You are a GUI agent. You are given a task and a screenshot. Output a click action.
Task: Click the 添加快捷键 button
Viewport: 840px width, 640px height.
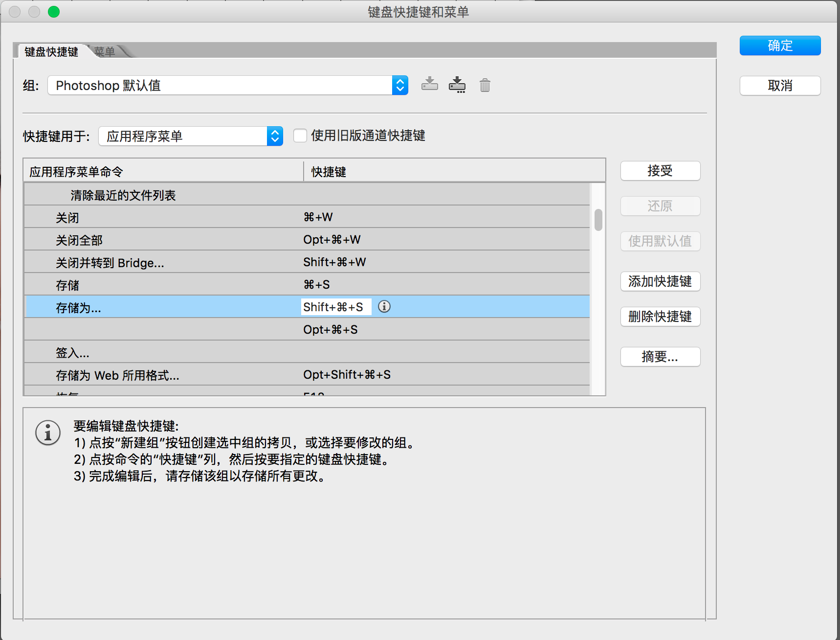660,281
